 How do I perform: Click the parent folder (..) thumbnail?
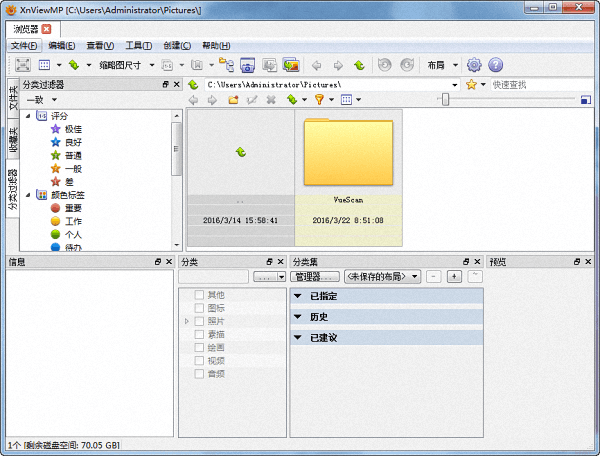(241, 178)
